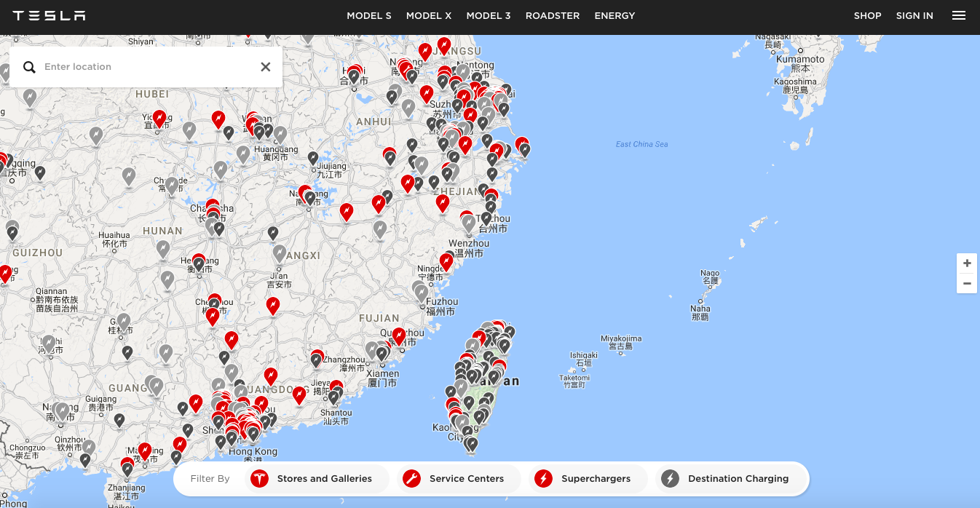
Task: Go to the Shop link
Action: point(868,15)
